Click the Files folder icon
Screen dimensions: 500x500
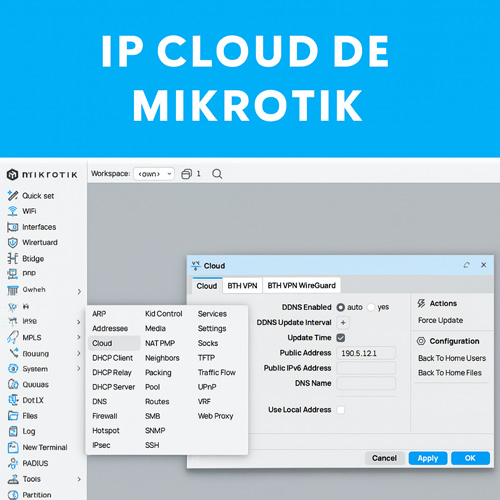pyautogui.click(x=13, y=416)
